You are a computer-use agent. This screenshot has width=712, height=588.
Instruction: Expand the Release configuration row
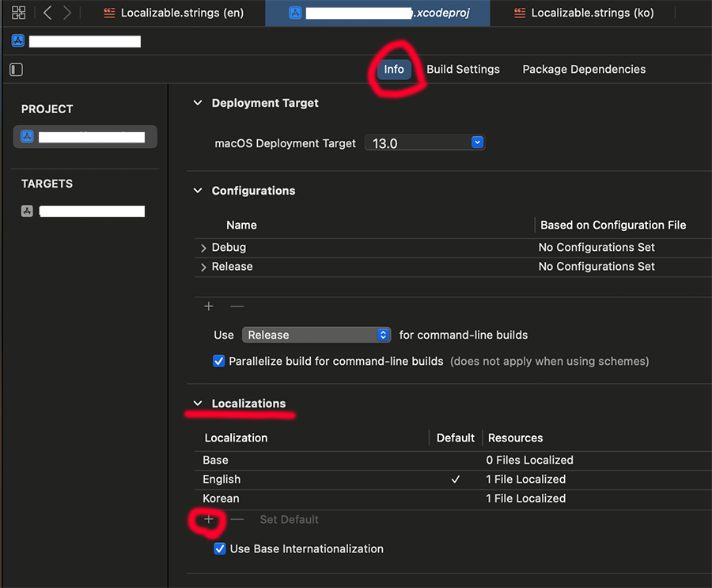tap(203, 267)
